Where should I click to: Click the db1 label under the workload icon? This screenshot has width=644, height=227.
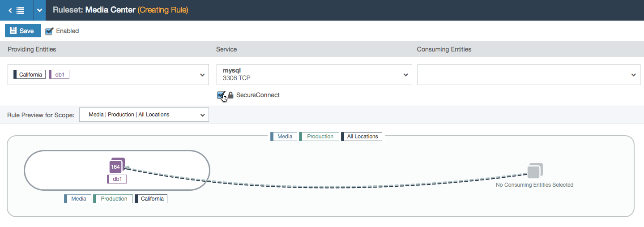117,179
